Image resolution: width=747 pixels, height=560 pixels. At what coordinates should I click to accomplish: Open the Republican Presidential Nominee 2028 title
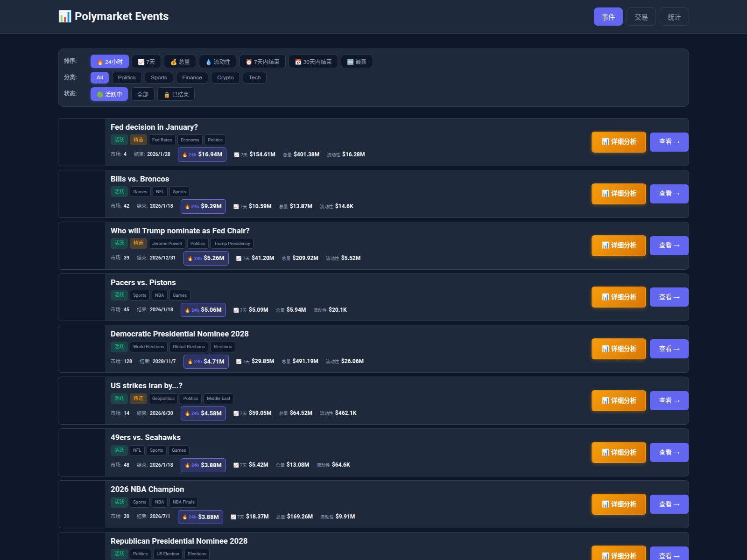(x=179, y=541)
